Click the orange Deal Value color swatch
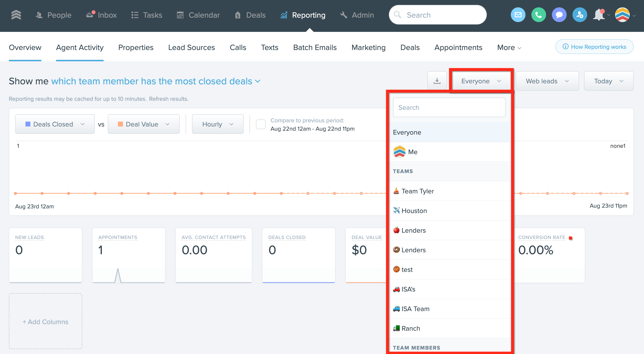The width and height of the screenshot is (644, 354). (x=120, y=124)
